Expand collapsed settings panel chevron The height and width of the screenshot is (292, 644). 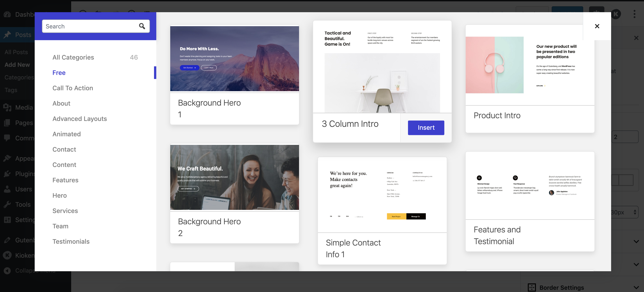(x=636, y=242)
